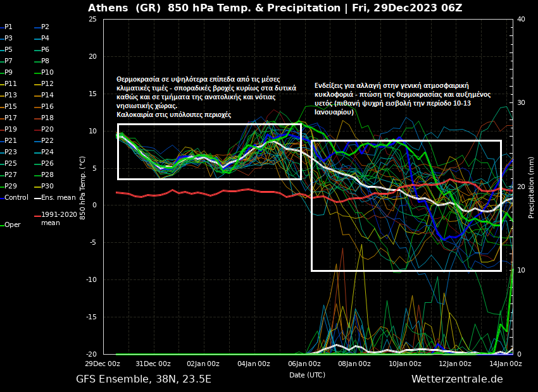Select the P22 legend entry

pyautogui.click(x=47, y=141)
